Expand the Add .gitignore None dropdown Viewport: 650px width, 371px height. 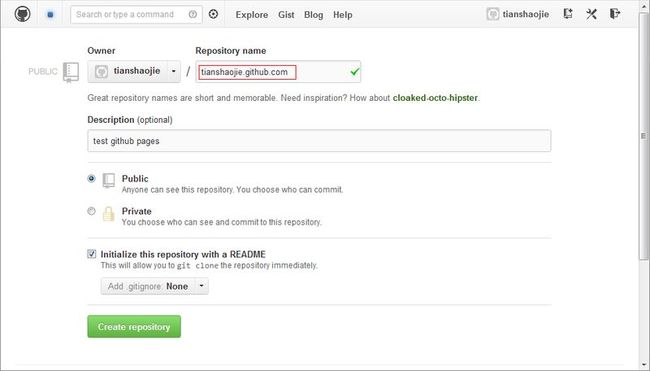point(155,286)
